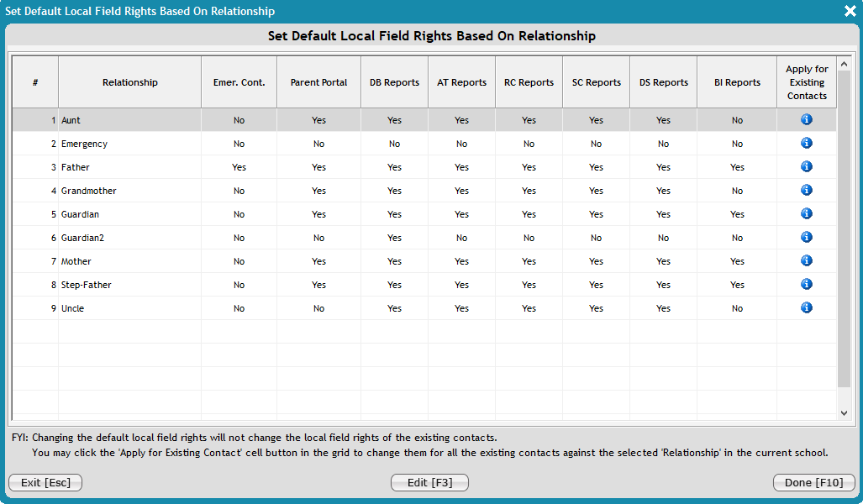Apply Uncle rights to existing contacts icon

point(807,307)
